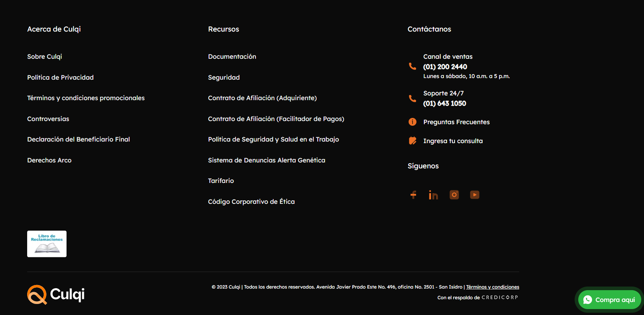Image resolution: width=644 pixels, height=315 pixels.
Task: Open Política de Seguridad y Salud en el Trabajo
Action: [273, 140]
